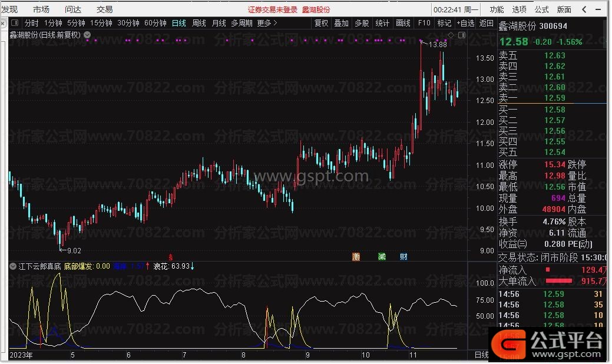Screen dimensions: 612x364
Task: Select the 15分钟 period
Action: coord(101,23)
